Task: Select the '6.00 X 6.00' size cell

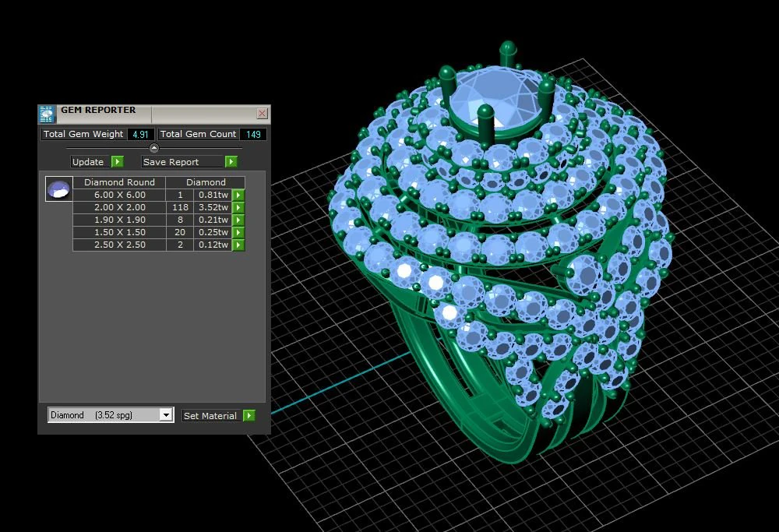Action: [x=119, y=196]
